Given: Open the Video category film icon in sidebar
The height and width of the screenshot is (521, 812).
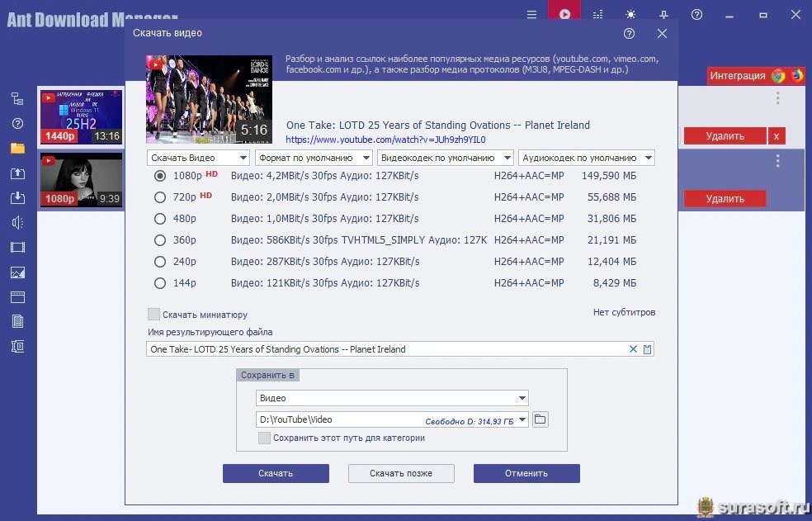Looking at the screenshot, I should click(17, 247).
